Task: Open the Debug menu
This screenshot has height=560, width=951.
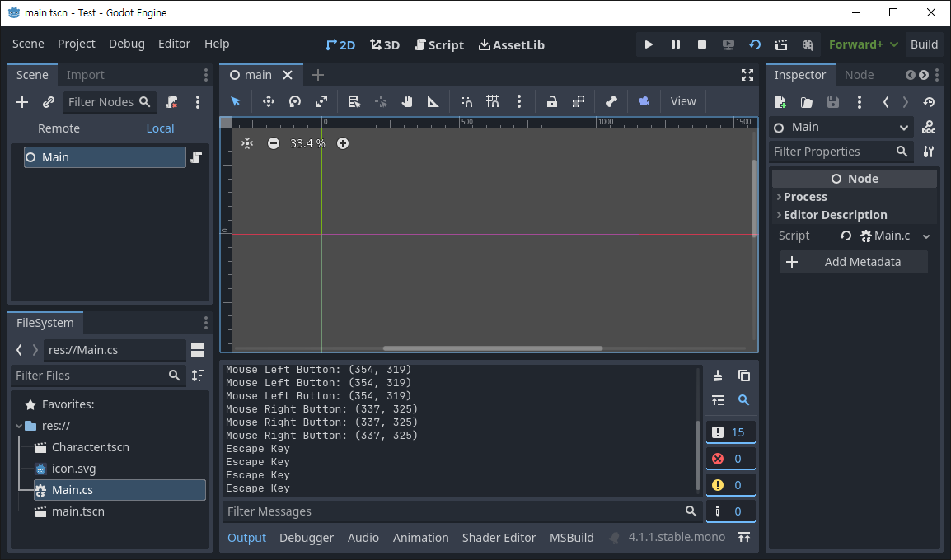Action: coord(127,44)
